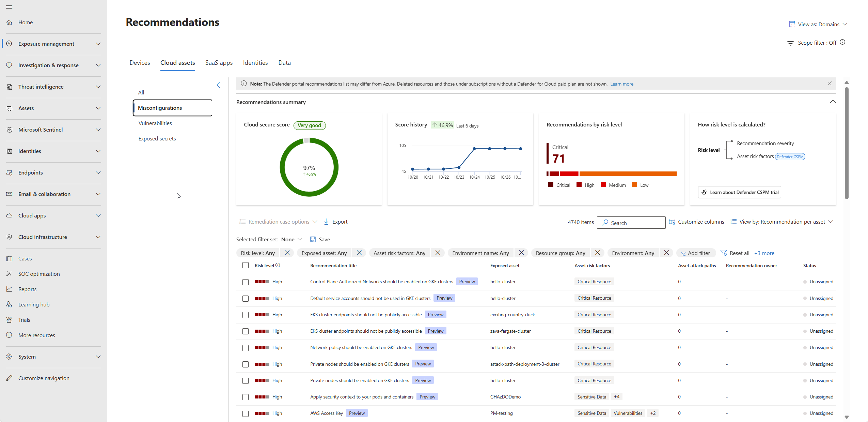Click the hamburger menu icon
Viewport: 868px width, 422px height.
click(x=9, y=7)
